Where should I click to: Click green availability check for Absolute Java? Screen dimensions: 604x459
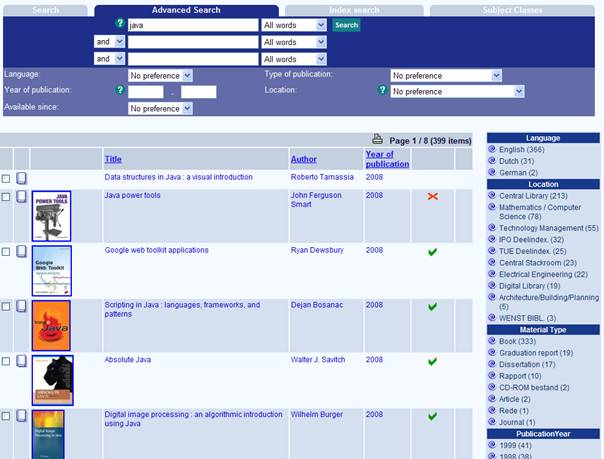tap(433, 361)
